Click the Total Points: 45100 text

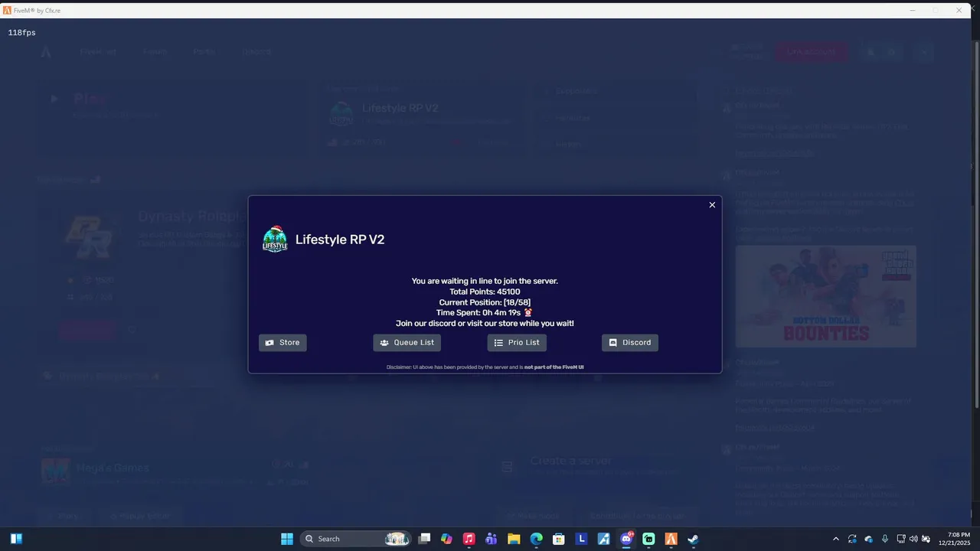pyautogui.click(x=485, y=292)
